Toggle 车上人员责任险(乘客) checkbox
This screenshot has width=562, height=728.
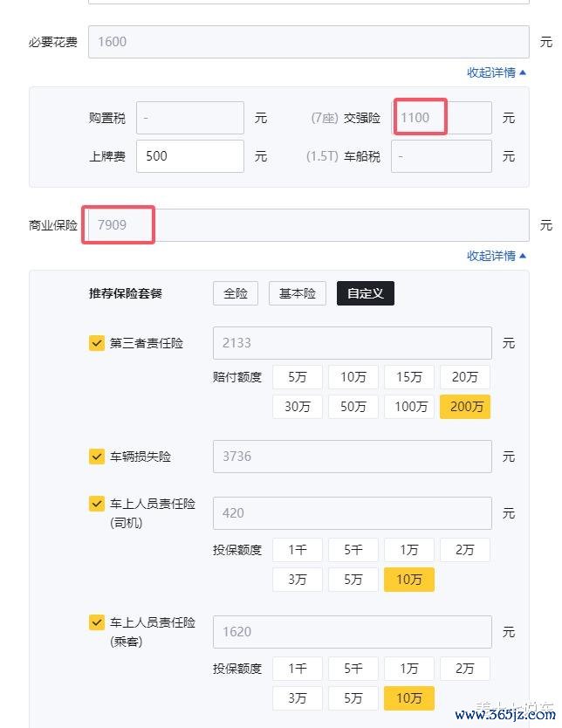click(x=97, y=622)
